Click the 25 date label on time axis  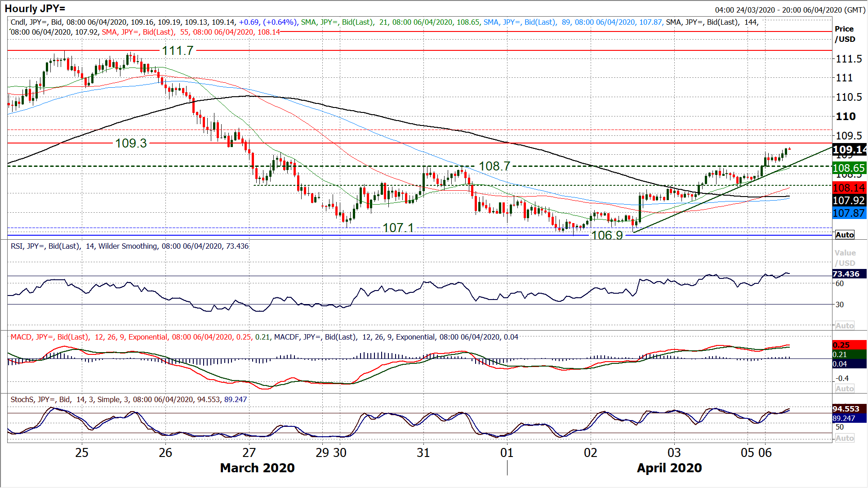[82, 453]
